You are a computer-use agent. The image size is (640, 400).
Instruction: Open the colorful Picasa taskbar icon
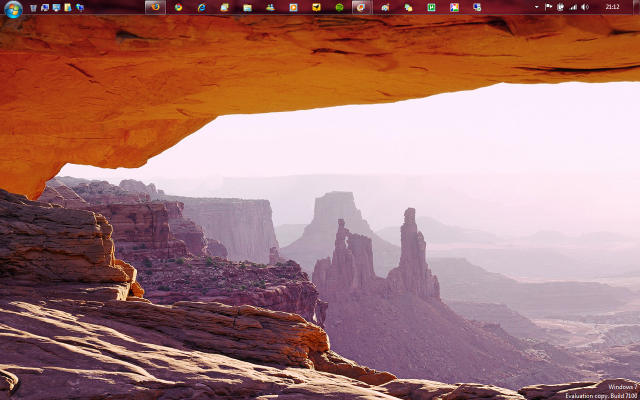click(x=454, y=7)
